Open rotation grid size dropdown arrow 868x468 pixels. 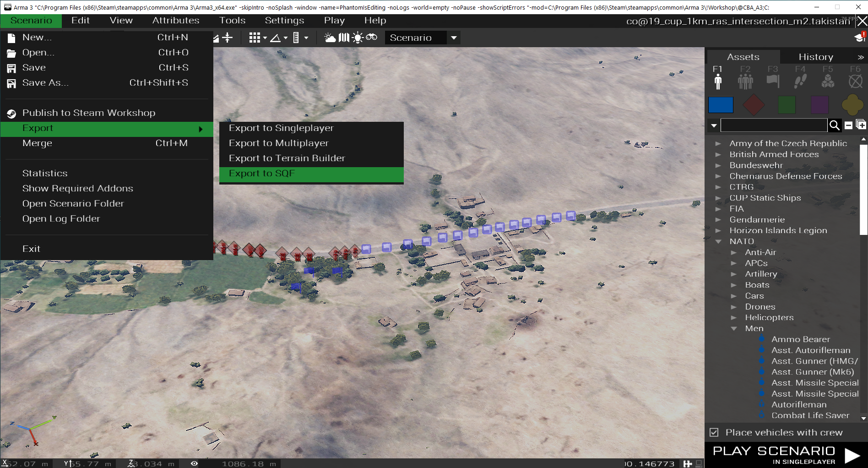[x=285, y=38]
